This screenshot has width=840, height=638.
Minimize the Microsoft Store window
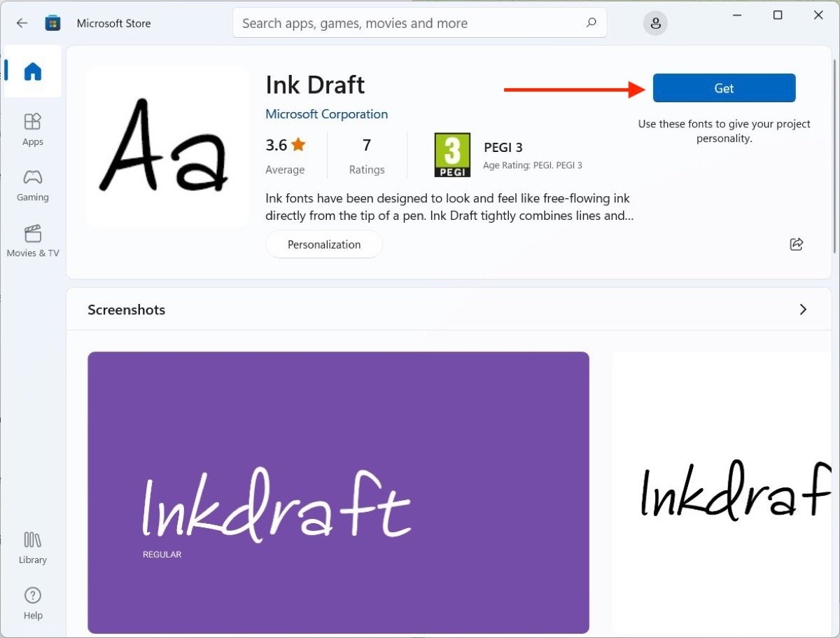737,15
